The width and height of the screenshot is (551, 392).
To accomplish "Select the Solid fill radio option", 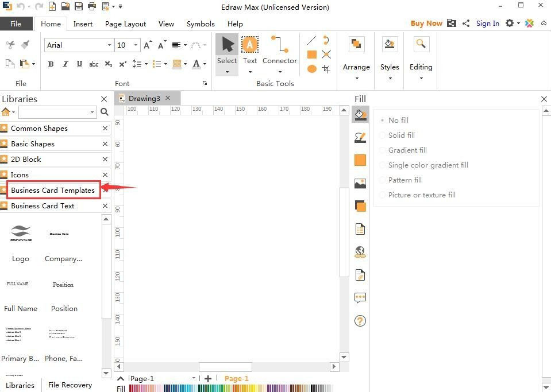I will pyautogui.click(x=383, y=135).
